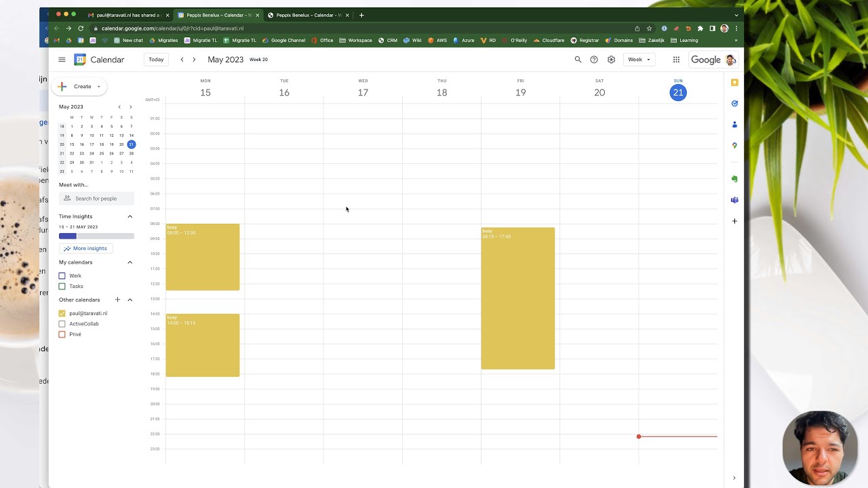Viewport: 868px width, 488px height.
Task: Open Google Tasks in side panel
Action: 734,104
